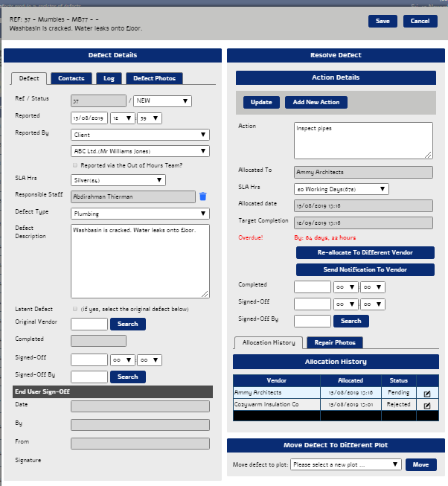Open the Log tab
The width and height of the screenshot is (448, 486).
109,78
